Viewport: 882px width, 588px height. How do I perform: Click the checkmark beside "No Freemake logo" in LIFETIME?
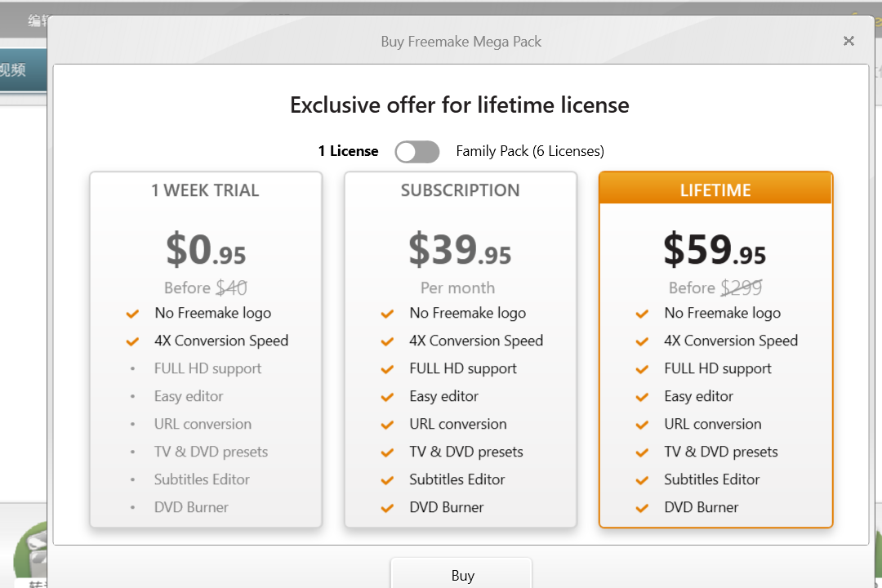(x=642, y=313)
